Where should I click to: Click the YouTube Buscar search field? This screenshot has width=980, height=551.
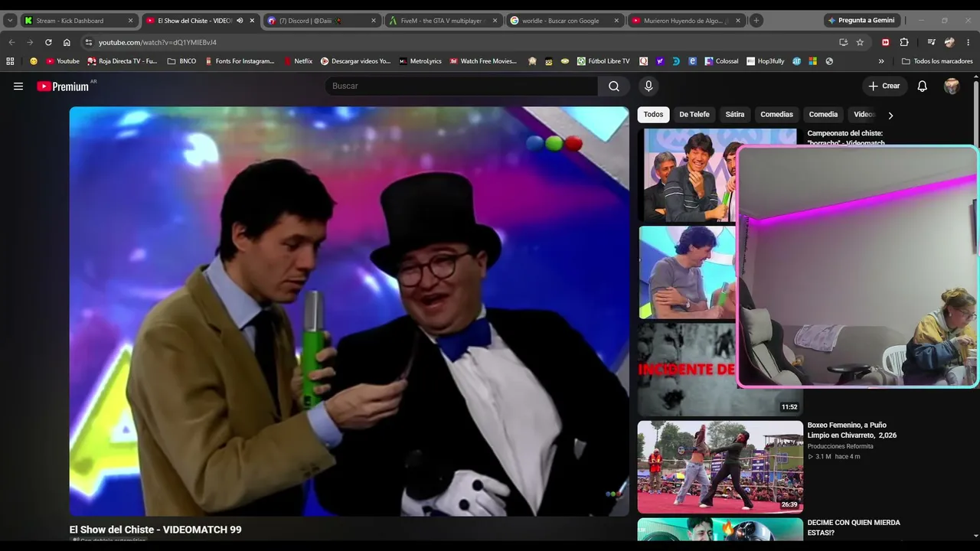click(x=461, y=86)
